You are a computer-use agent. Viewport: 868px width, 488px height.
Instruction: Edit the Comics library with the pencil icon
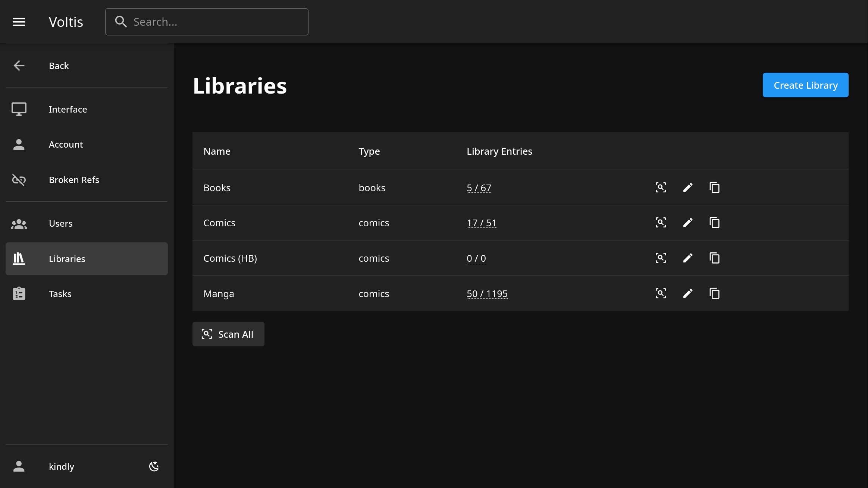pyautogui.click(x=687, y=223)
